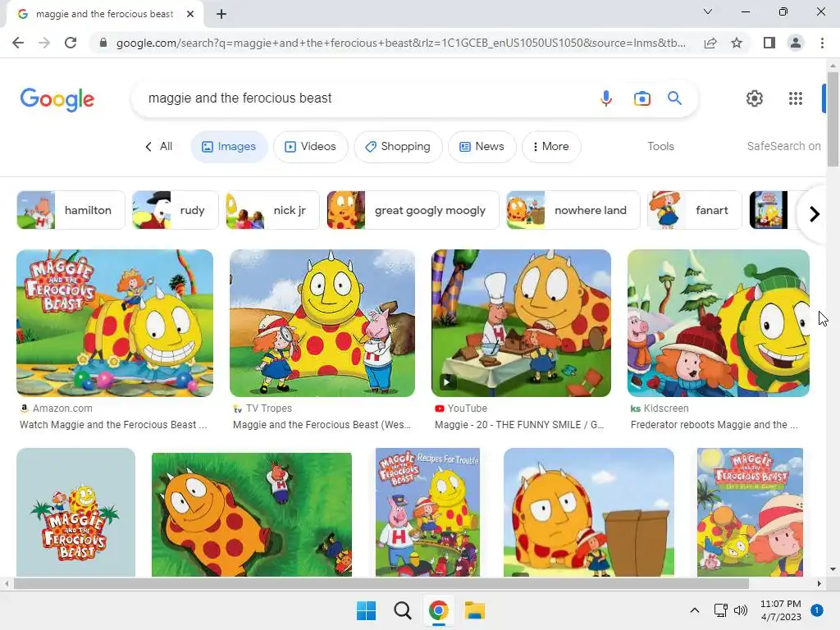
Task: Open the beast with cardboard box image
Action: pyautogui.click(x=589, y=512)
